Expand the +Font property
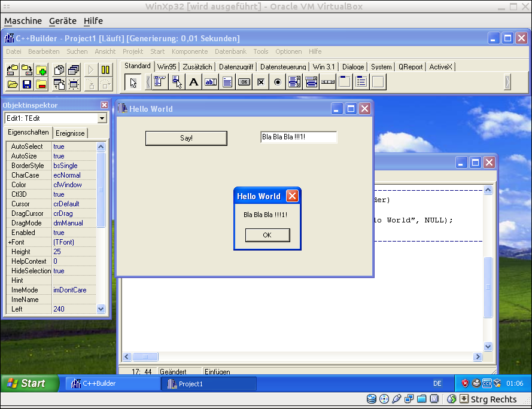Image resolution: width=532 pixels, height=409 pixels. (x=10, y=242)
